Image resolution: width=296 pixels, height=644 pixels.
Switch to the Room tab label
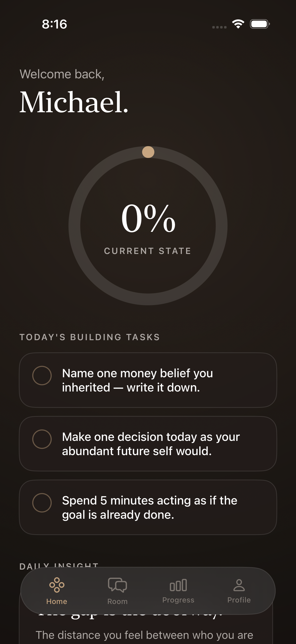117,602
